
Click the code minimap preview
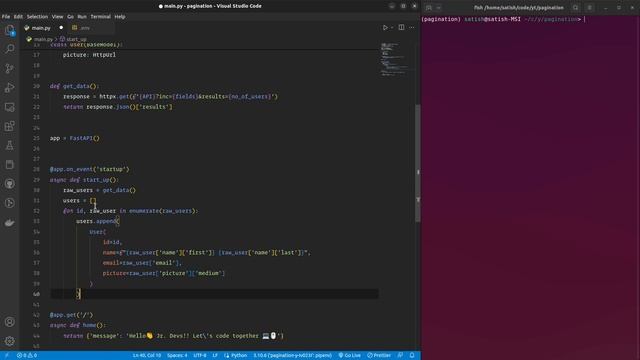coord(393,59)
